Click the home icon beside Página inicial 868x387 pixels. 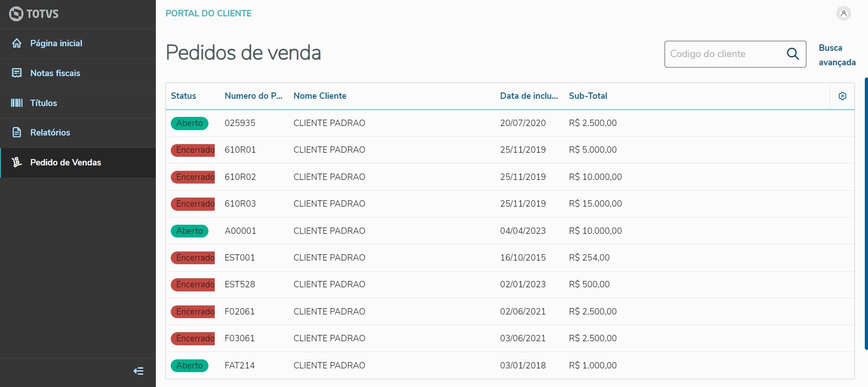click(17, 43)
